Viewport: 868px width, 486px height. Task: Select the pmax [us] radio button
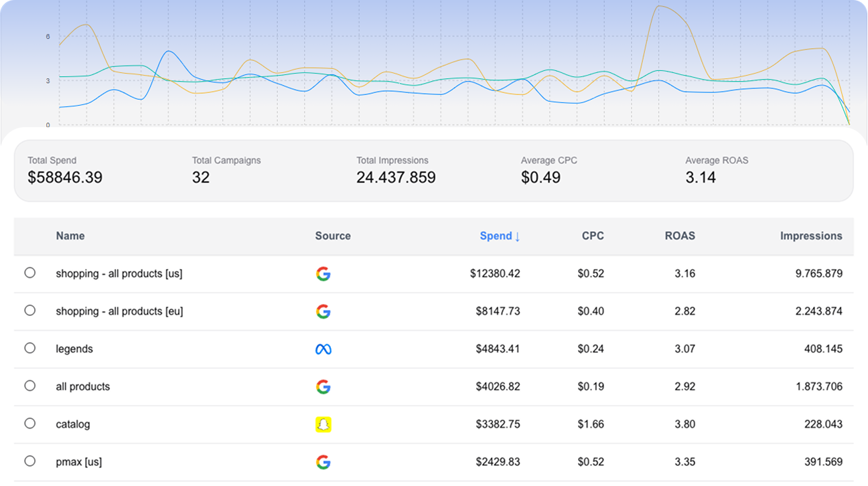[x=29, y=461]
